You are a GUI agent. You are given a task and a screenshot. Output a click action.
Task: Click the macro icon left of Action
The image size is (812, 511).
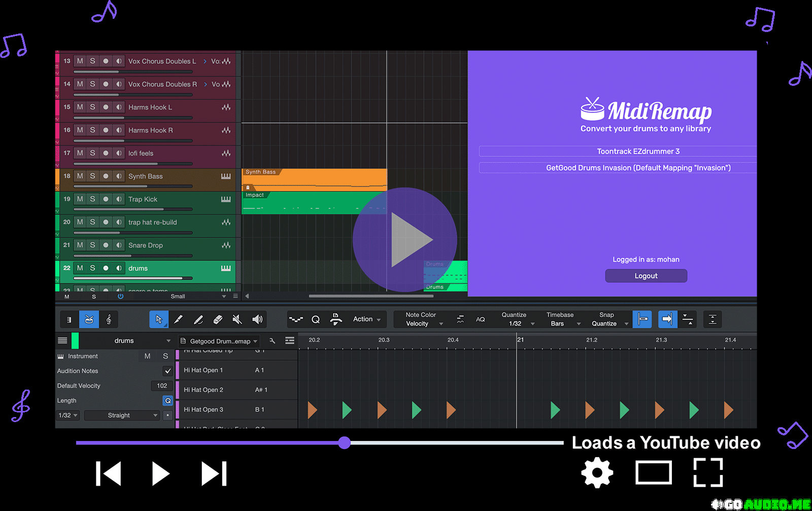pos(335,320)
